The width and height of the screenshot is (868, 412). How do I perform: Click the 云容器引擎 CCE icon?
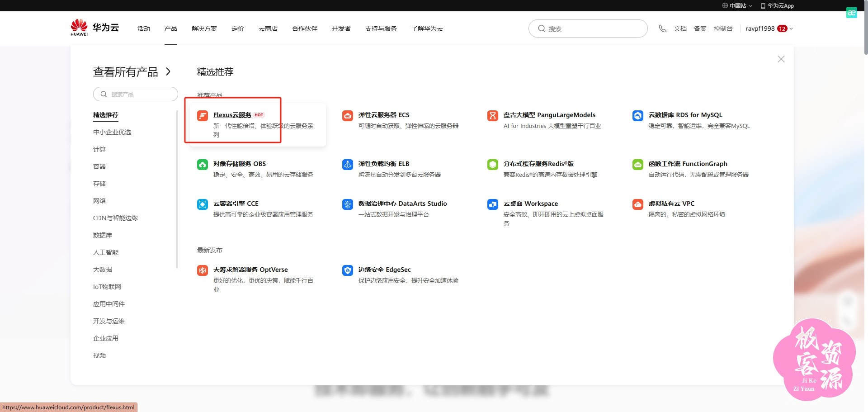tap(203, 204)
